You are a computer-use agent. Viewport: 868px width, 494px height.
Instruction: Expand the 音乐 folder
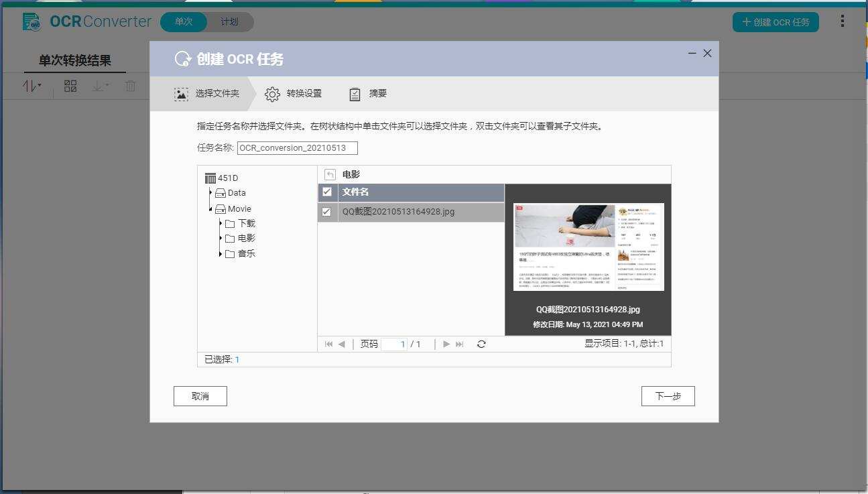click(221, 253)
